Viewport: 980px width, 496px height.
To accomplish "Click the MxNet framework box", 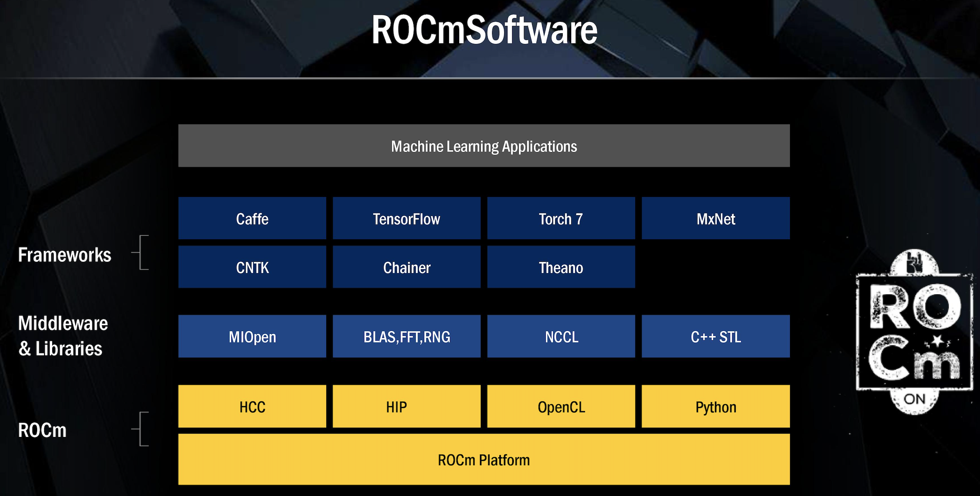I will click(x=716, y=218).
